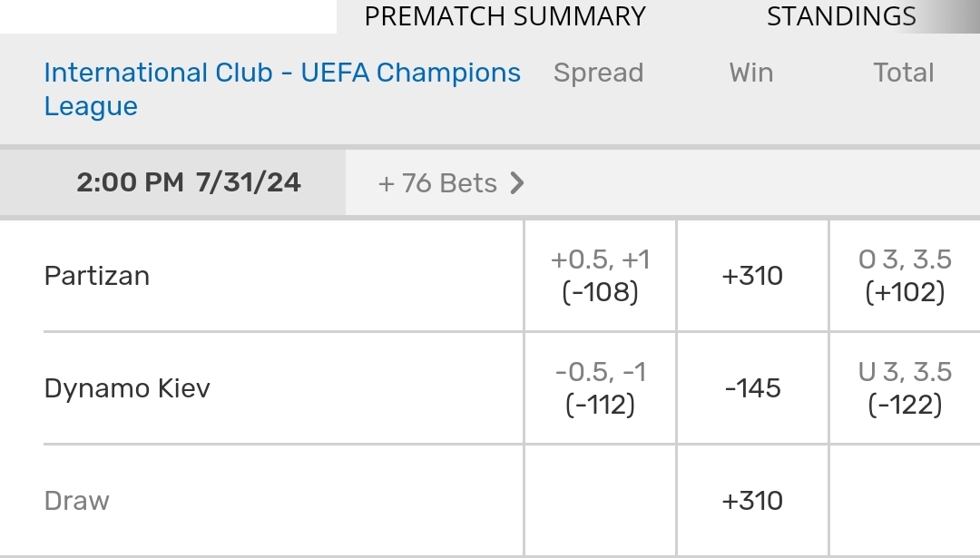The height and width of the screenshot is (558, 980).
Task: Click the Spread column header
Action: coord(598,73)
